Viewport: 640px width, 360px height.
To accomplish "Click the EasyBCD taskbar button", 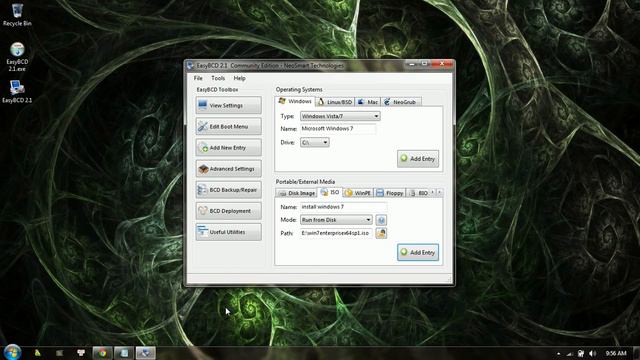I will tap(145, 353).
